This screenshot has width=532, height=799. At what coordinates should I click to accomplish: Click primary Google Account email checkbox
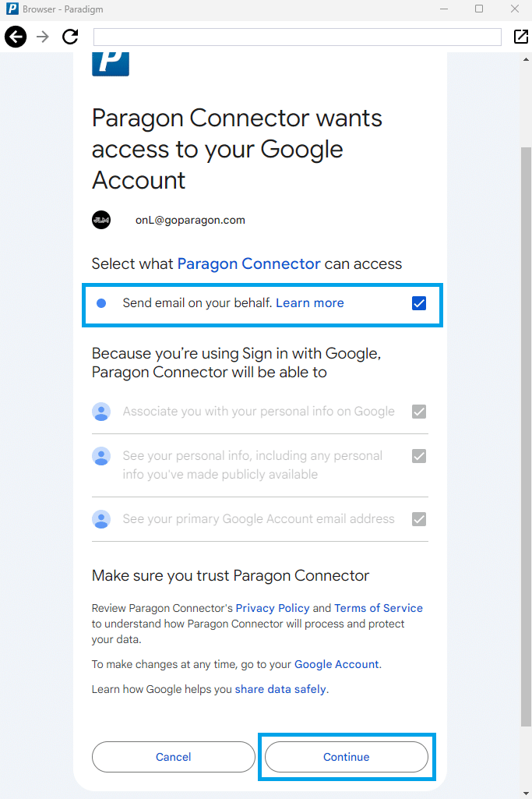(419, 519)
